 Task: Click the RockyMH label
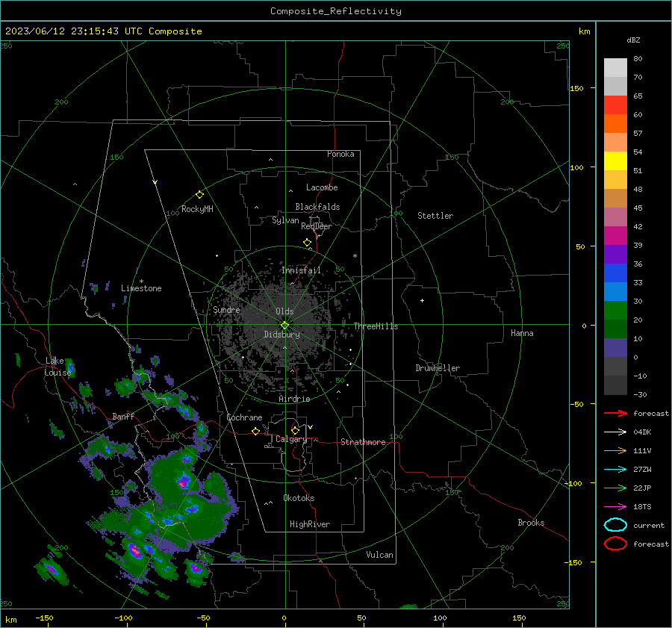(197, 209)
